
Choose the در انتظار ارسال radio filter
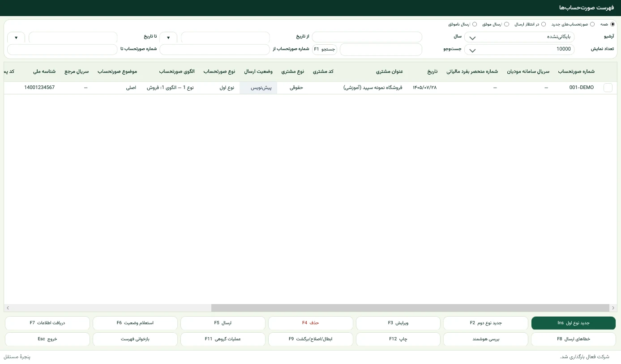click(544, 24)
